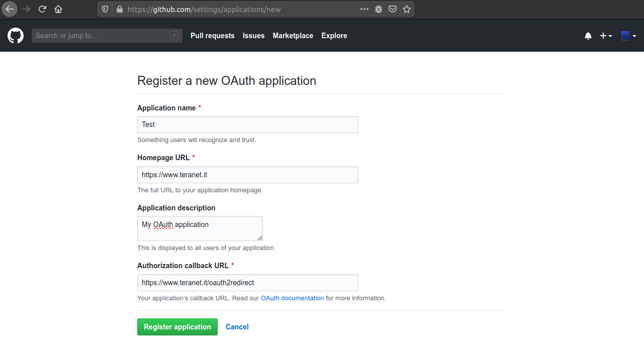Open the Explore header link
644x352 pixels.
334,36
